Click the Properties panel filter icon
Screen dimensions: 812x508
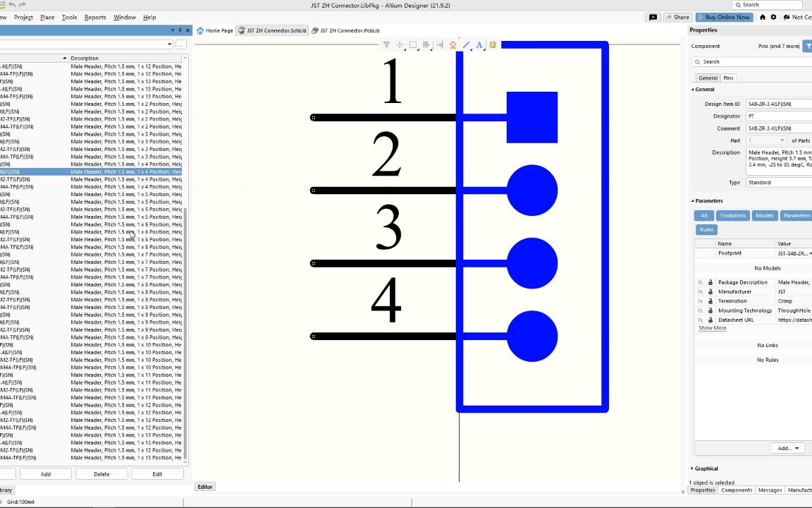808,46
